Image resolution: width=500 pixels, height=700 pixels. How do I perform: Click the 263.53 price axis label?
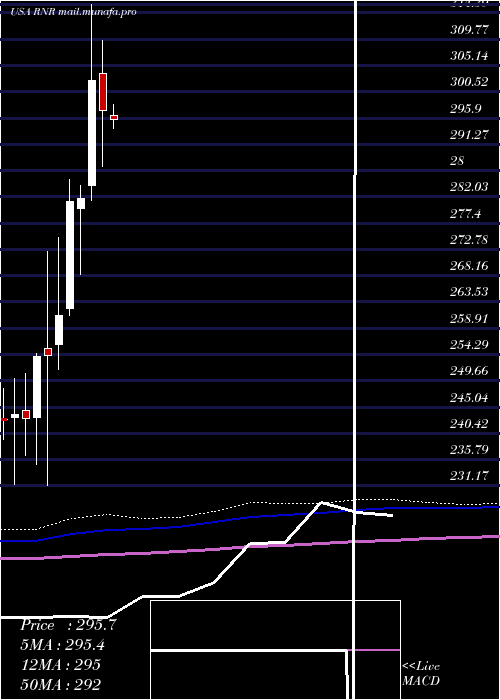click(x=470, y=292)
